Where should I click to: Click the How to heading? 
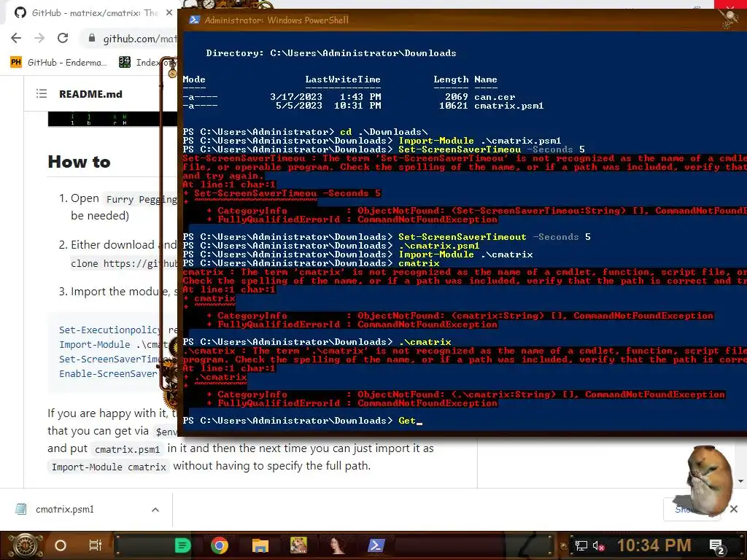79,162
